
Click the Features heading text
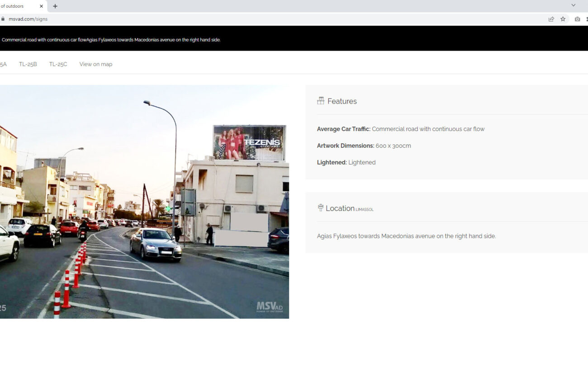342,101
